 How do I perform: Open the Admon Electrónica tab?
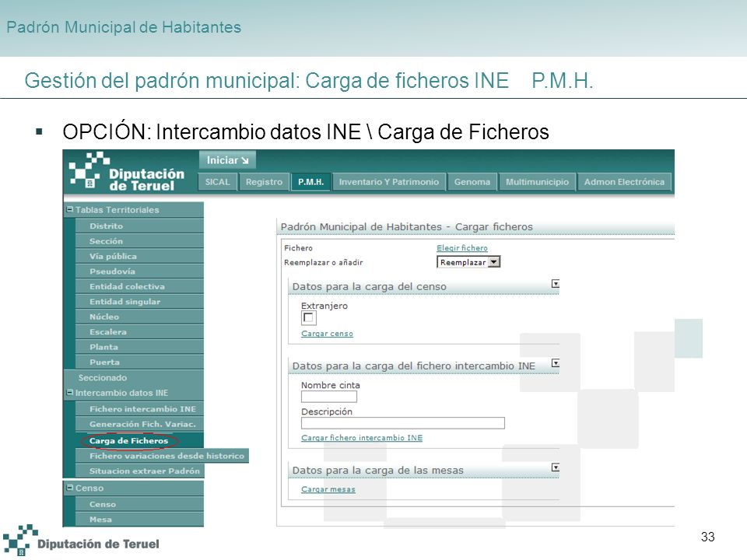624,182
